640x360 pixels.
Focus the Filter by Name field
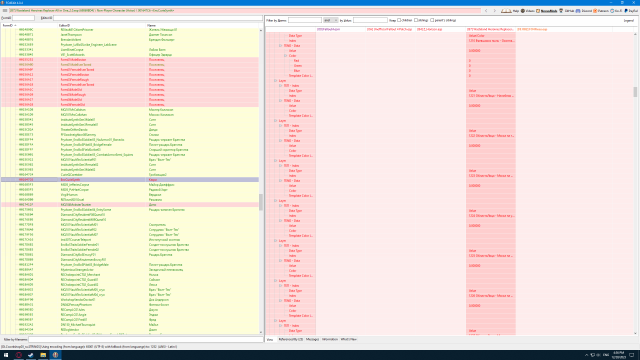click(x=305, y=20)
